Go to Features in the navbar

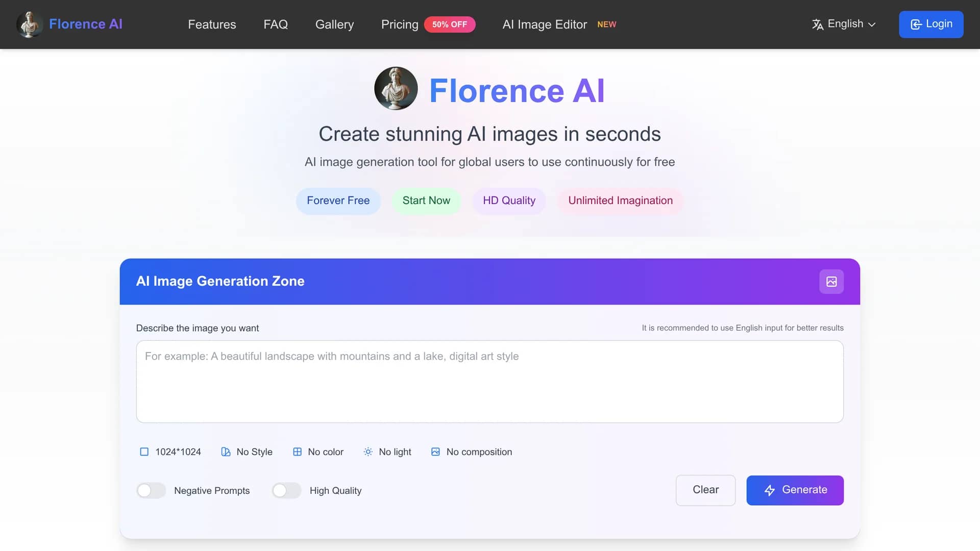click(x=212, y=24)
